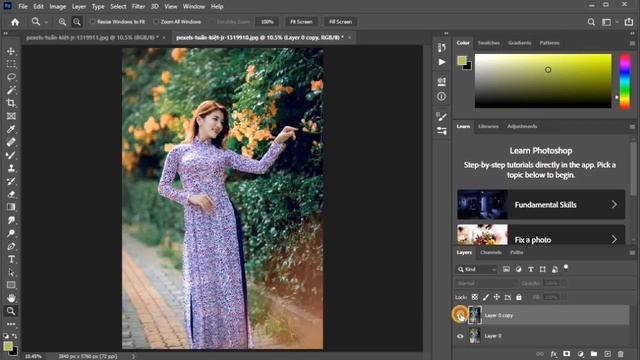
Task: Select Zoom Out mode in the options bar
Action: click(x=77, y=22)
